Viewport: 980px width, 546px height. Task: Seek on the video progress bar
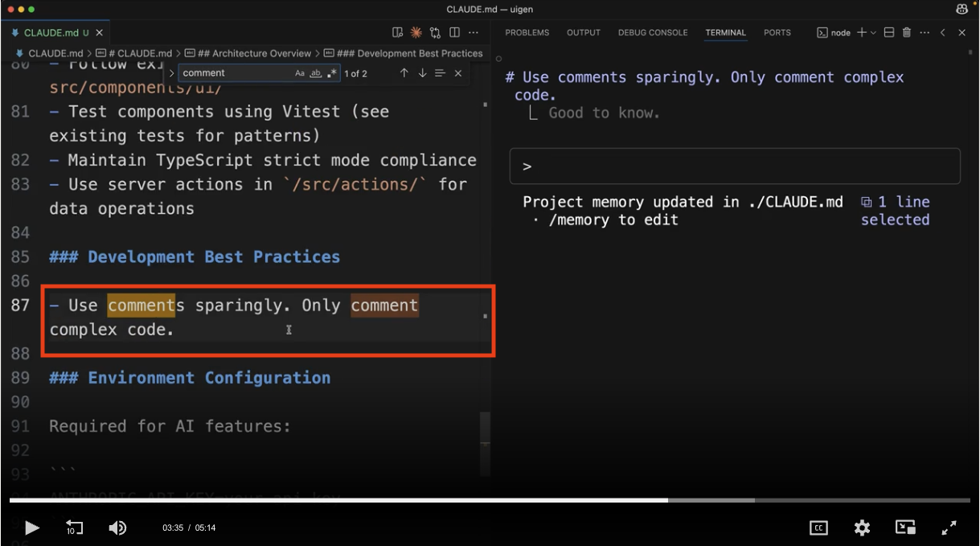coord(490,500)
